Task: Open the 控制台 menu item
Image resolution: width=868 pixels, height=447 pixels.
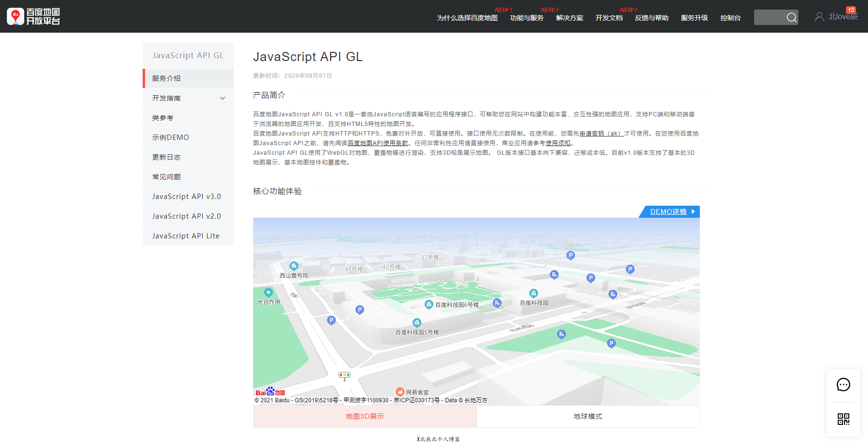Action: pos(731,17)
